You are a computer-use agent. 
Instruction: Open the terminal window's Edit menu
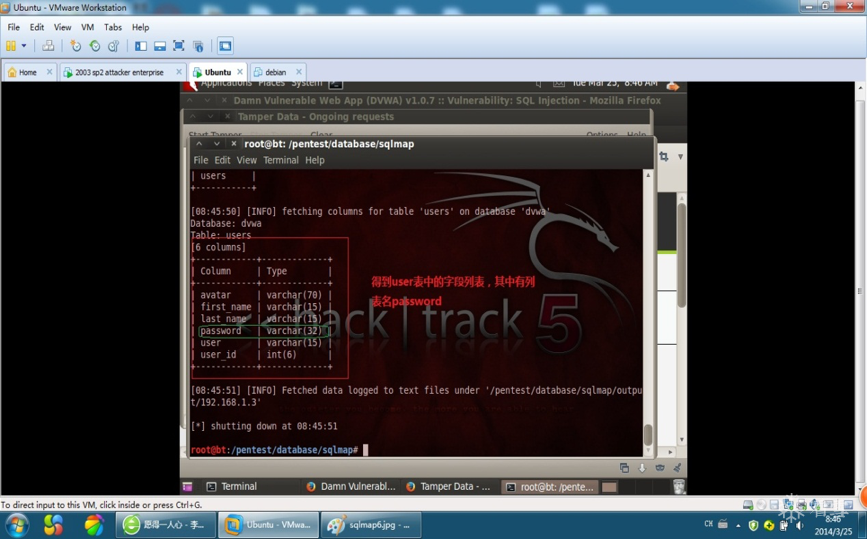222,160
